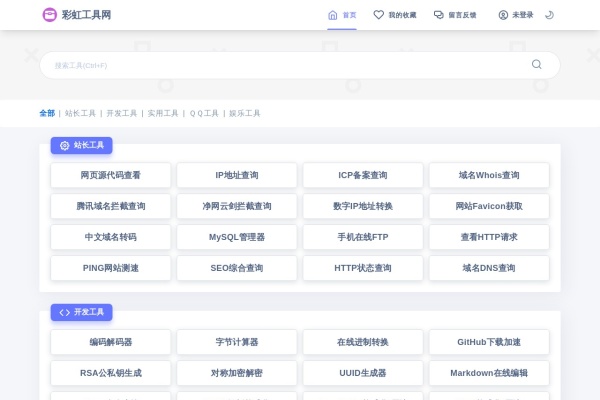This screenshot has height=400, width=600.
Task: Click the magnifier search icon
Action: tap(537, 64)
